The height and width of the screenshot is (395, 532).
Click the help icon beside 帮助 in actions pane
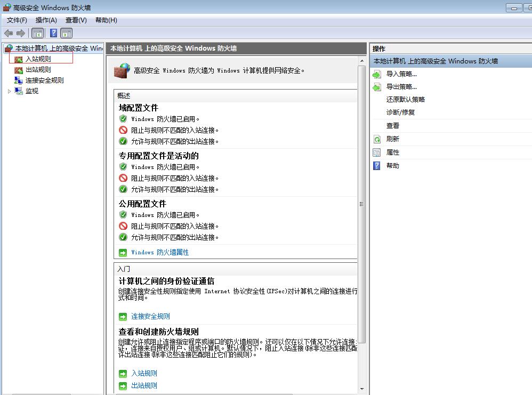(x=377, y=166)
